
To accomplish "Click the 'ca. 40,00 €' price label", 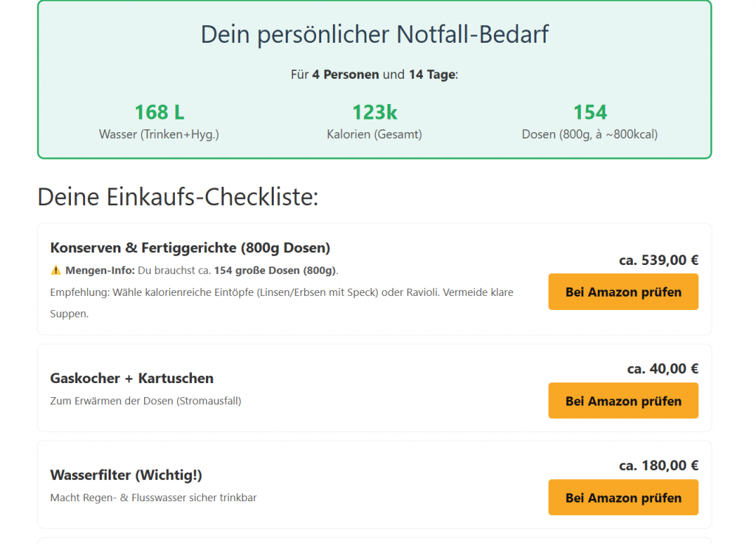I will coord(662,368).
